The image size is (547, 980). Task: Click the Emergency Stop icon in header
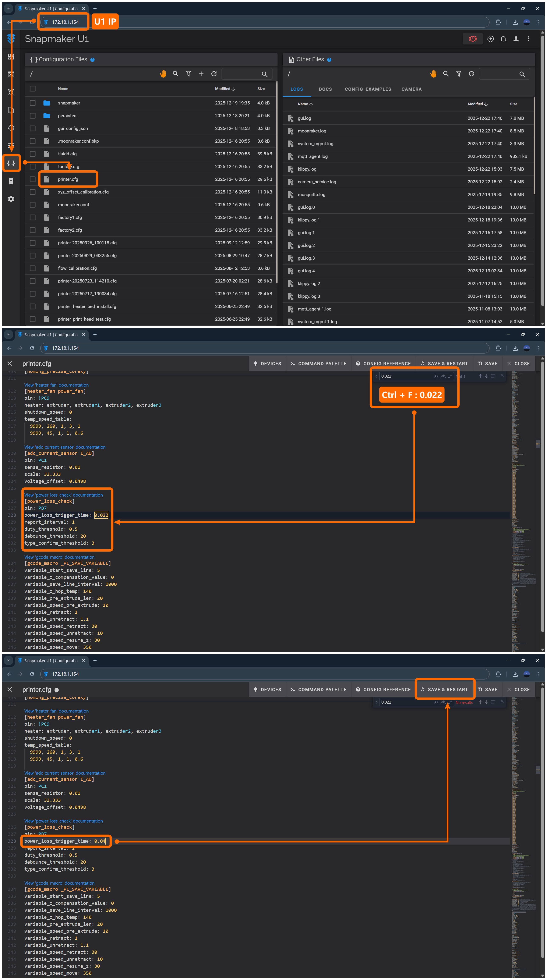(472, 39)
